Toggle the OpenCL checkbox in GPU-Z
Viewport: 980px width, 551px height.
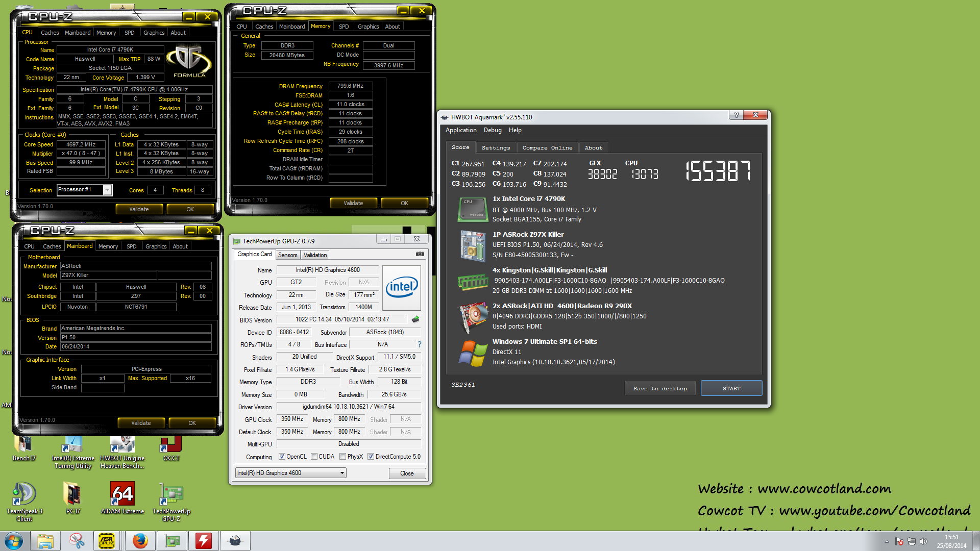282,457
